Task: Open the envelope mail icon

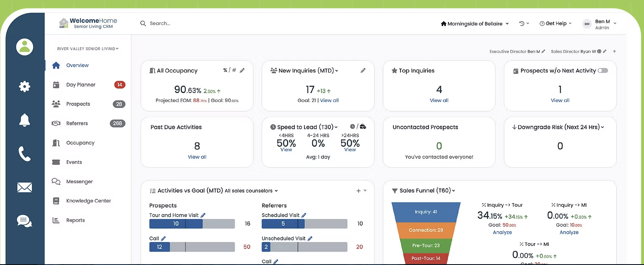Action: (x=24, y=187)
